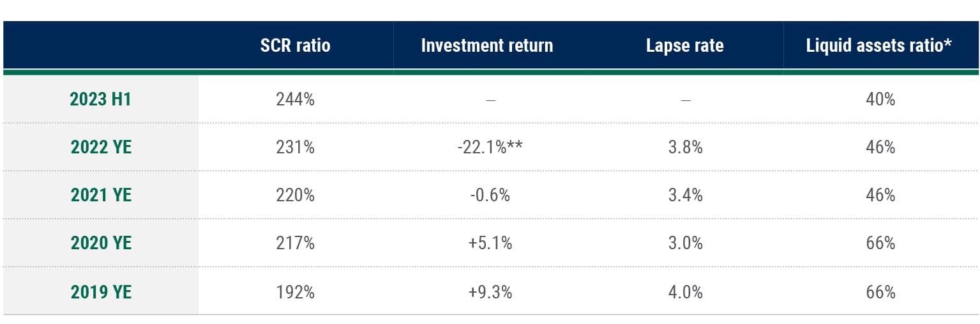Click the 2019 YE row label
Image resolution: width=980 pixels, height=324 pixels.
click(x=101, y=292)
